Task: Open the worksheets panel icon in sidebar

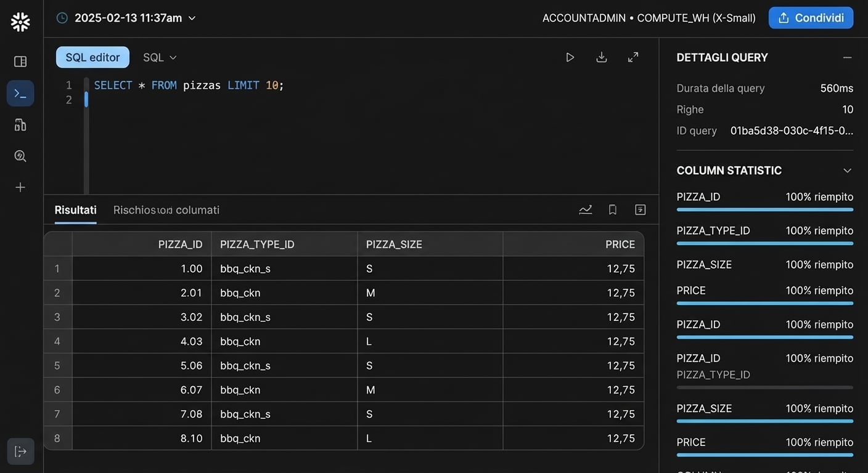Action: pyautogui.click(x=20, y=62)
